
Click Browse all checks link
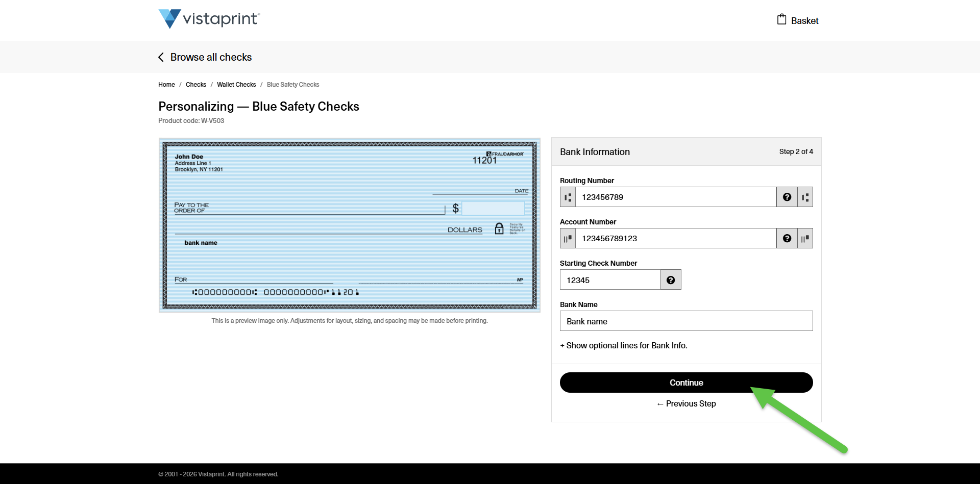coord(211,57)
